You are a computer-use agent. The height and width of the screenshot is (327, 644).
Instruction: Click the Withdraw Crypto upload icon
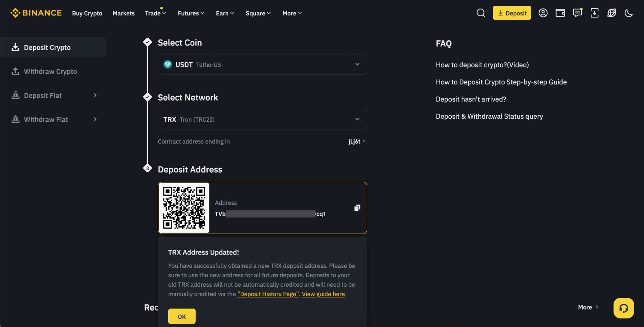(x=15, y=71)
